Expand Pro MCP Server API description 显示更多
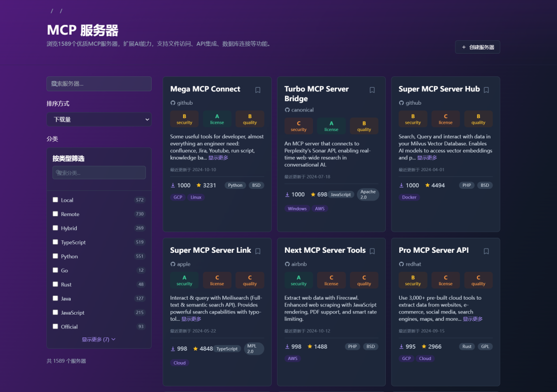Viewport: 557px width, 392px height. click(472, 319)
